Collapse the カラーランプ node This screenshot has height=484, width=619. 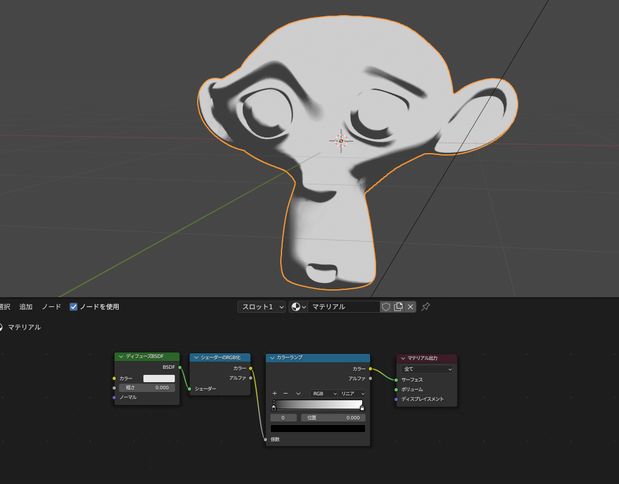[272, 358]
